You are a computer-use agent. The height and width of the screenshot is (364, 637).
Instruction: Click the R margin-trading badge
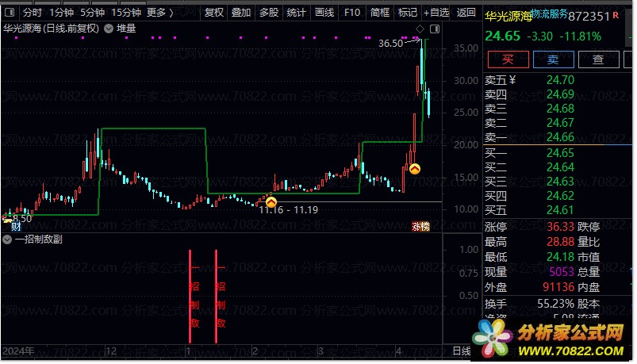click(616, 15)
